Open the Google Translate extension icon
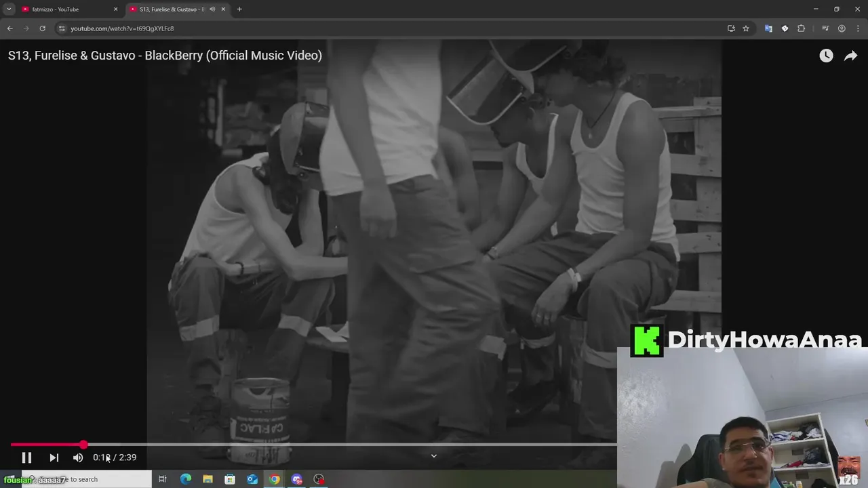Viewport: 868px width, 488px height. coord(768,28)
